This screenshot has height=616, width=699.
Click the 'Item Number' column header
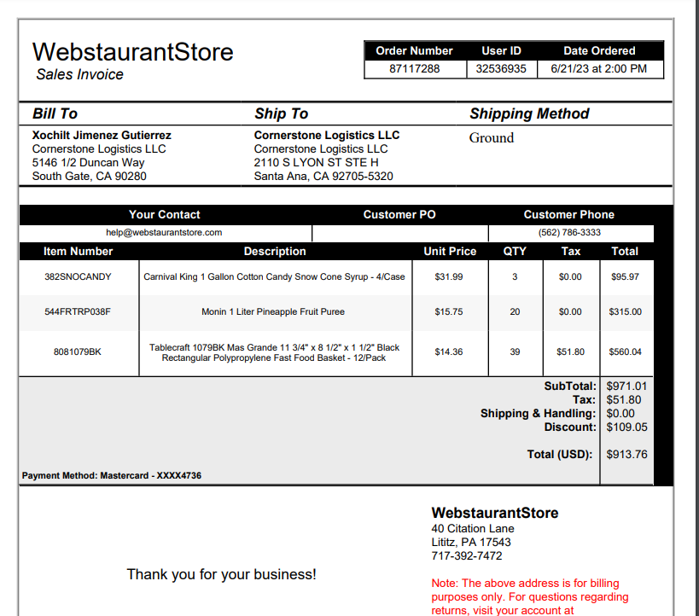78,252
